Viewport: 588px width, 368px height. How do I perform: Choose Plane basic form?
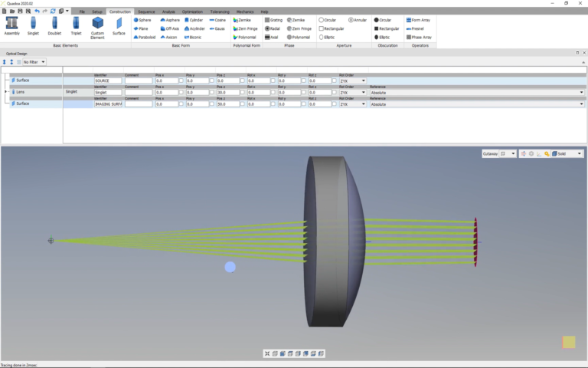(141, 28)
